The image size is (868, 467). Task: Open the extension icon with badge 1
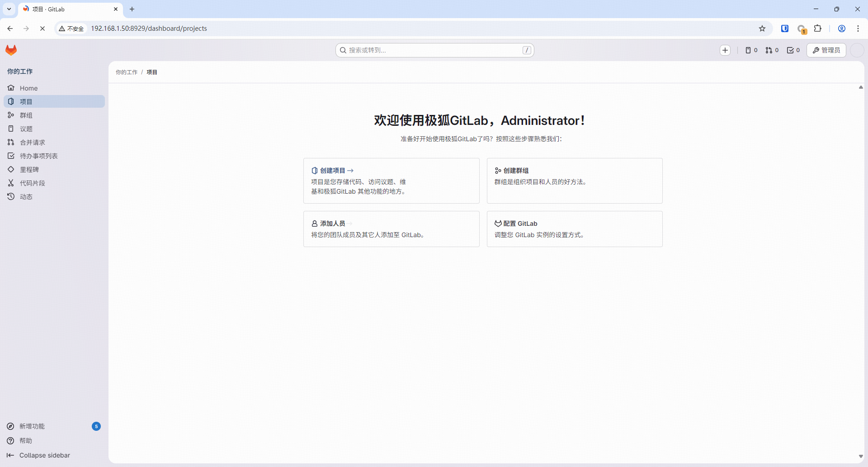[x=802, y=29]
